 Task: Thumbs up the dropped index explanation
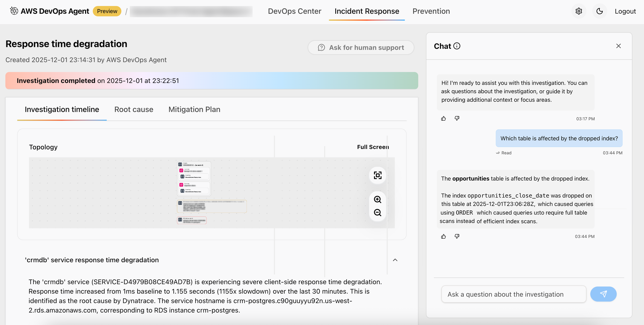tap(444, 236)
